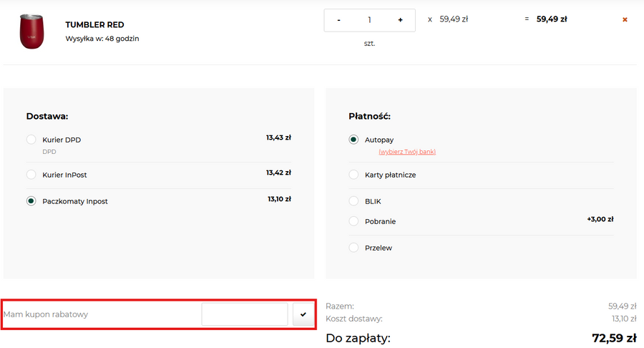
Task: Open the 'wybierz Twój bank' link
Action: pyautogui.click(x=406, y=152)
